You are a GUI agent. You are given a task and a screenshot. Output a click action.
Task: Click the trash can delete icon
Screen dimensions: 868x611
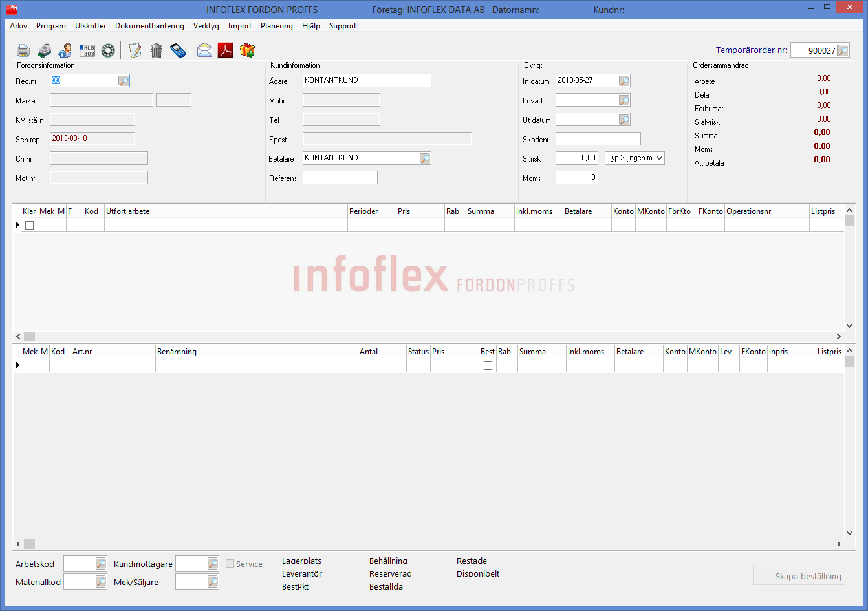157,50
